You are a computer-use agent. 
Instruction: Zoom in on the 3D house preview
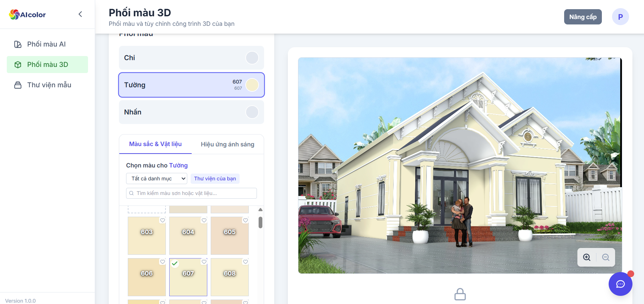coord(587,257)
